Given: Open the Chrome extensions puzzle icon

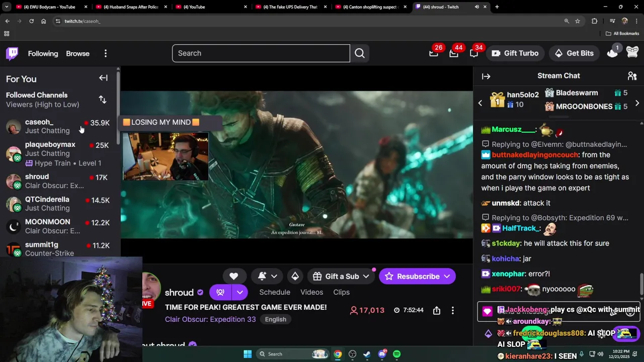Looking at the screenshot, I should tap(595, 21).
